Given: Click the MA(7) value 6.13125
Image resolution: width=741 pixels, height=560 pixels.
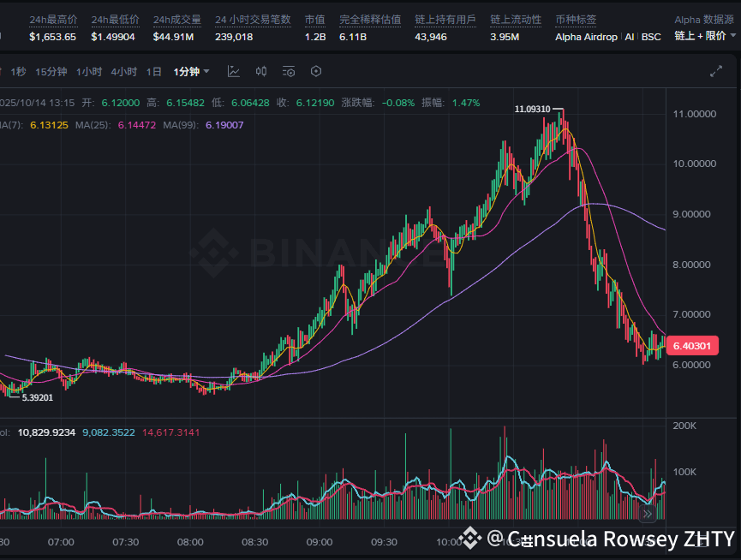Looking at the screenshot, I should click(49, 125).
